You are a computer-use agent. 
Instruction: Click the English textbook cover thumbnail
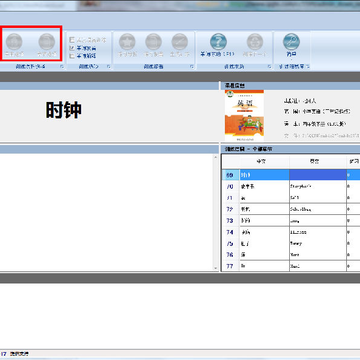click(x=244, y=115)
